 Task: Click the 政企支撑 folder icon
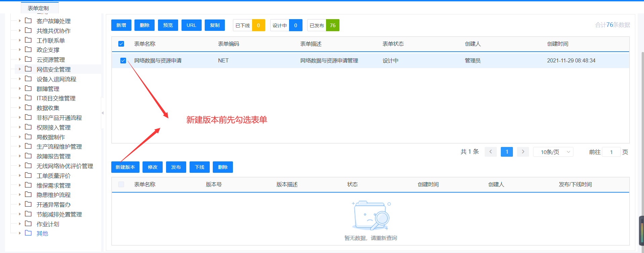coord(28,50)
